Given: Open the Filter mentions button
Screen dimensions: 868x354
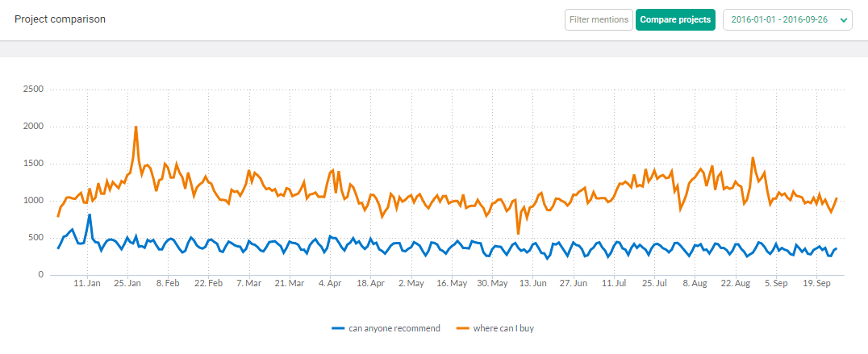Looking at the screenshot, I should click(599, 19).
